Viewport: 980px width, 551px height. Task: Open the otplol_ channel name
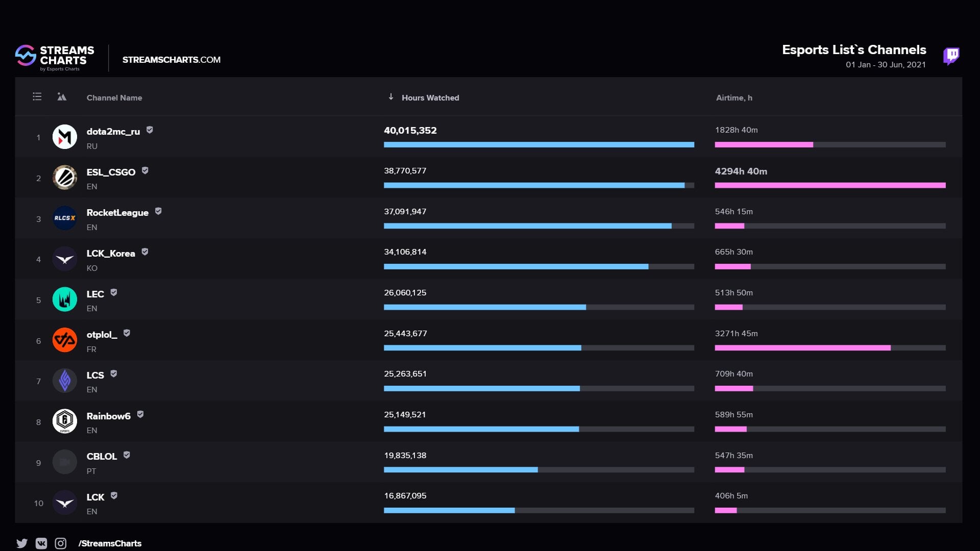click(102, 335)
